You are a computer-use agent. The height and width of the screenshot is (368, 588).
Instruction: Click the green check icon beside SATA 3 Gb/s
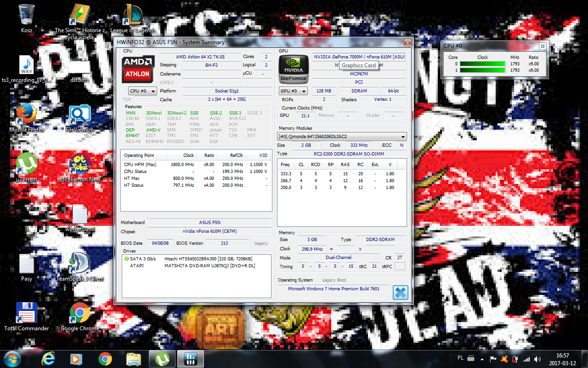126,259
